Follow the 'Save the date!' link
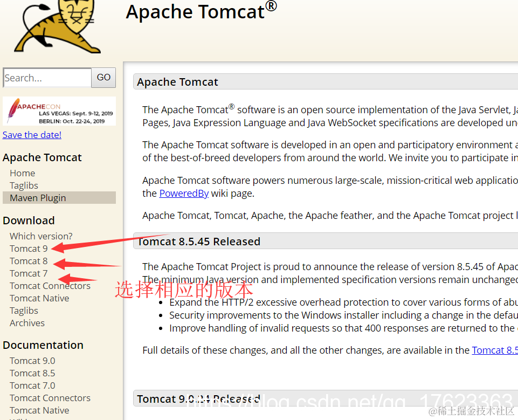The width and height of the screenshot is (518, 420). pyautogui.click(x=32, y=135)
